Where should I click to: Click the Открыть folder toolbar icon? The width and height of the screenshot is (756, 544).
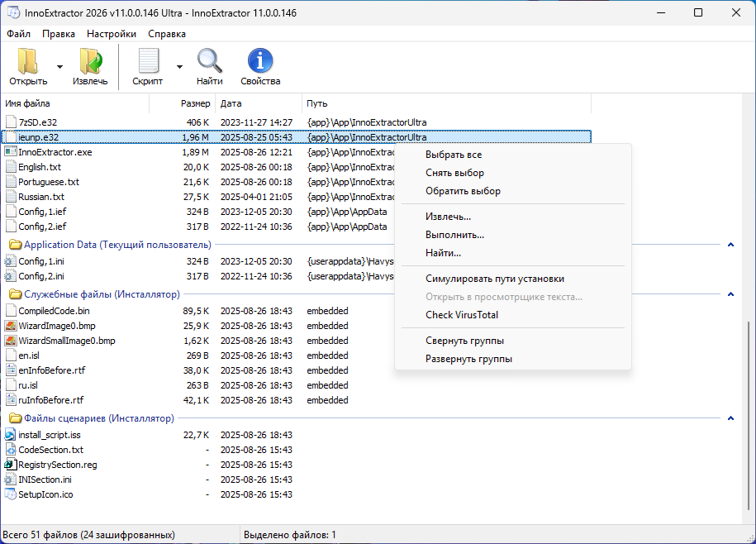pyautogui.click(x=28, y=62)
